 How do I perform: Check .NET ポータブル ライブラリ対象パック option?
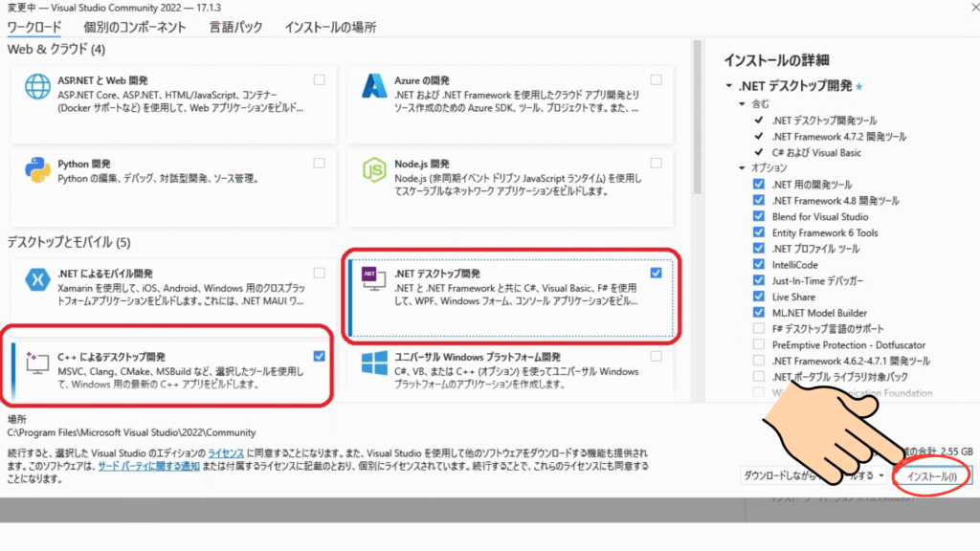(x=759, y=377)
